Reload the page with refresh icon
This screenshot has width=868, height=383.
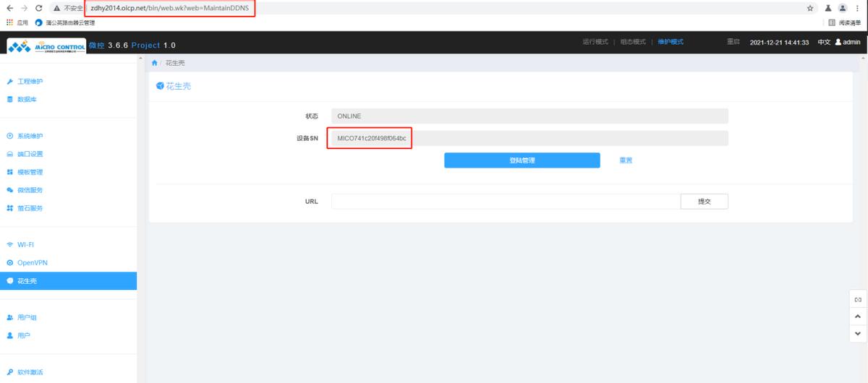click(x=41, y=8)
